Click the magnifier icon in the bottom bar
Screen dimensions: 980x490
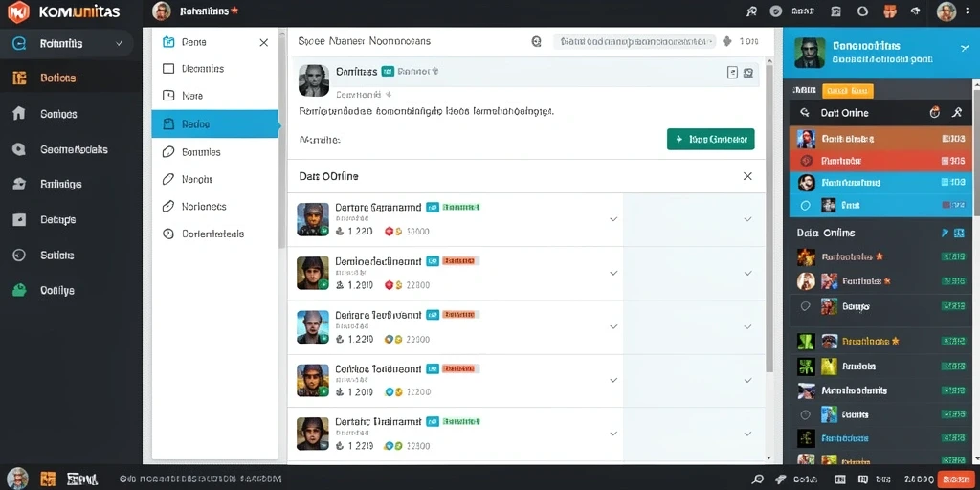(x=758, y=479)
